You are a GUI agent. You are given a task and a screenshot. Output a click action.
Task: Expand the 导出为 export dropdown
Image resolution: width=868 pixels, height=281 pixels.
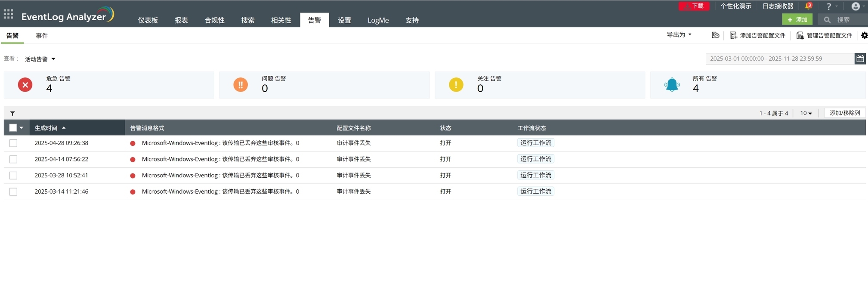click(679, 34)
